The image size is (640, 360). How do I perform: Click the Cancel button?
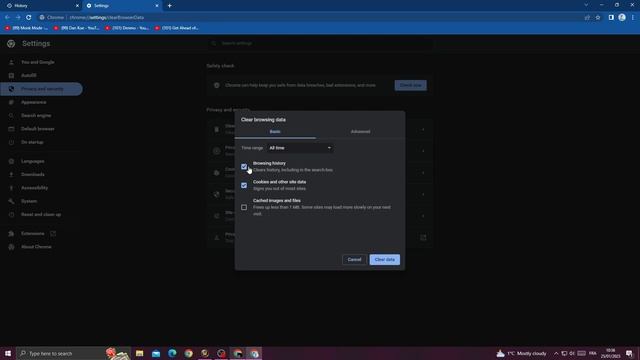[354, 260]
